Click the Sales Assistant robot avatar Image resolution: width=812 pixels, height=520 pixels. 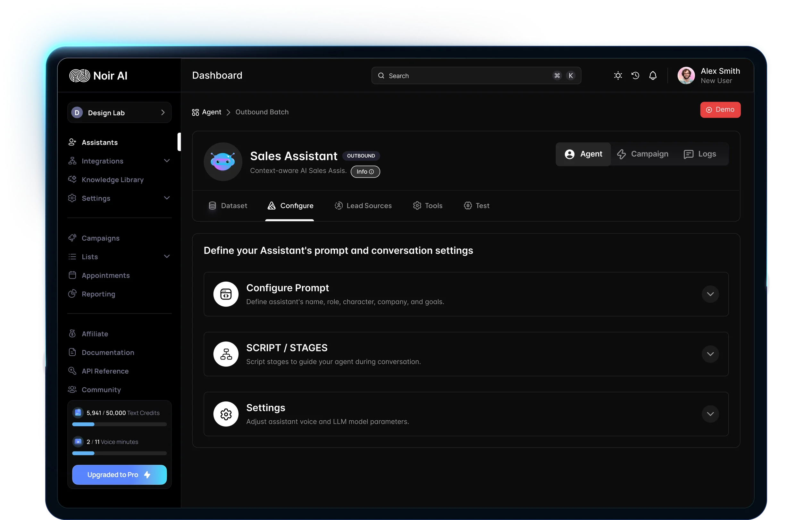pos(222,161)
